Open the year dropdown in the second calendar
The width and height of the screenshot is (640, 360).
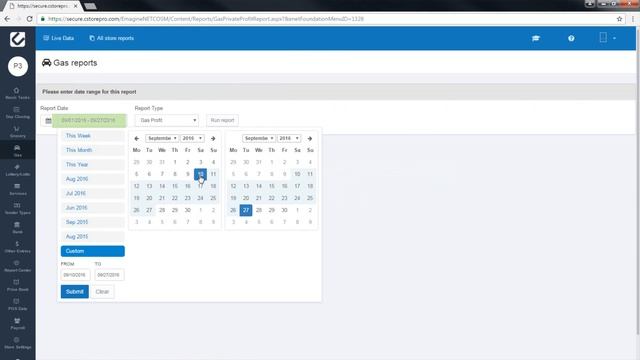pos(289,138)
